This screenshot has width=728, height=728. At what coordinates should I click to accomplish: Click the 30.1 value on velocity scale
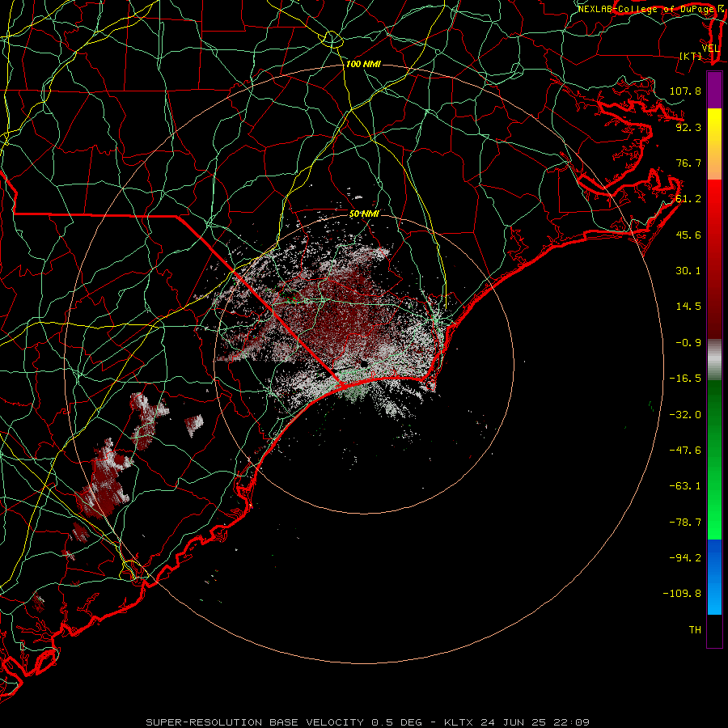point(688,271)
